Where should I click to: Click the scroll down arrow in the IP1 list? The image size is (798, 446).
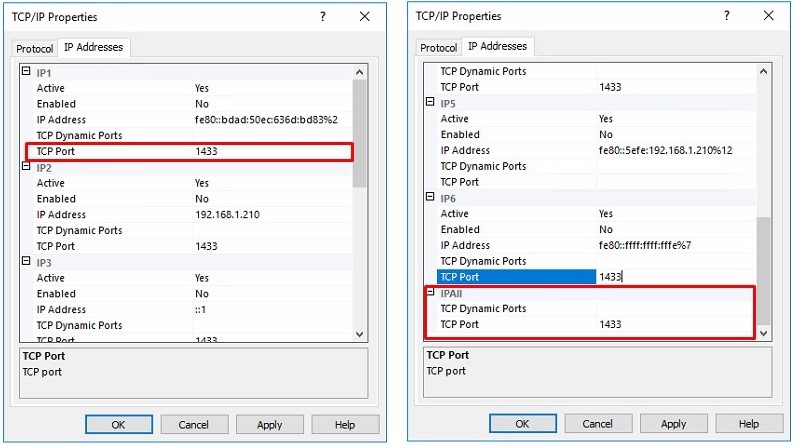360,333
